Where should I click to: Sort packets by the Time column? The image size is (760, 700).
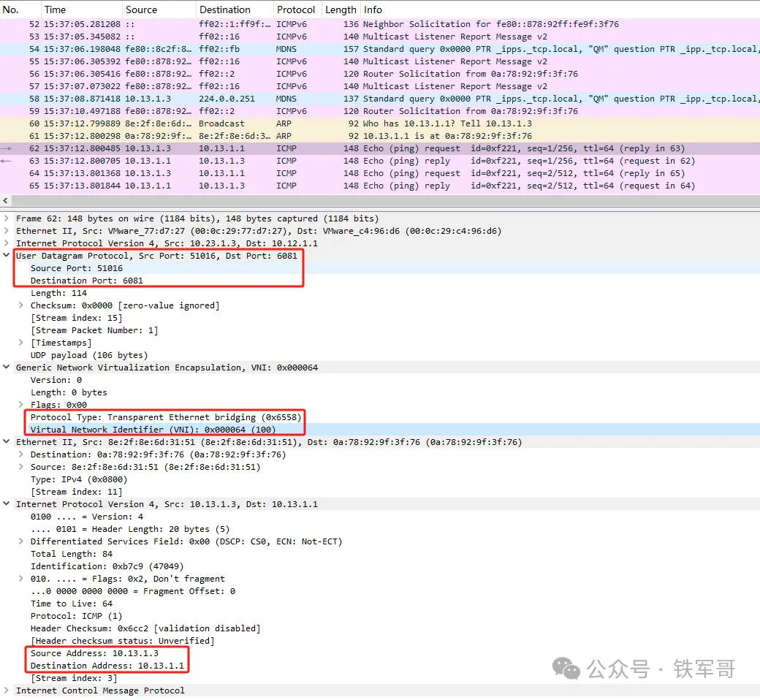click(55, 9)
